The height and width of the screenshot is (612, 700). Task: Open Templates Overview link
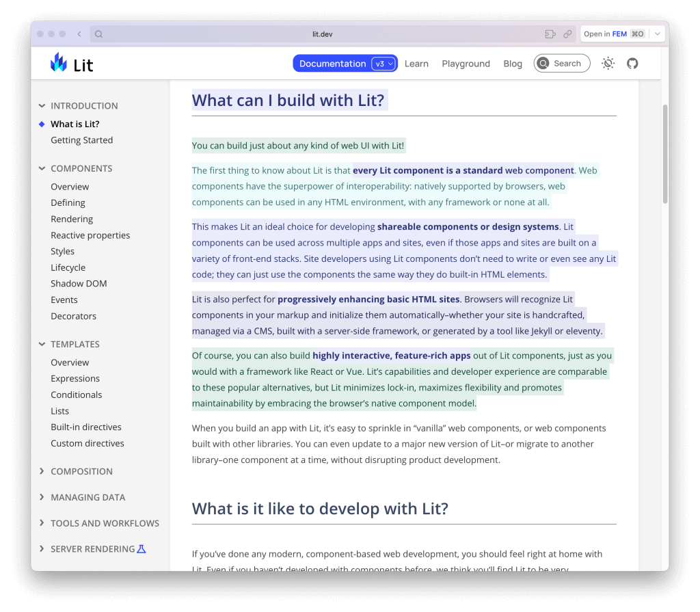pyautogui.click(x=70, y=362)
